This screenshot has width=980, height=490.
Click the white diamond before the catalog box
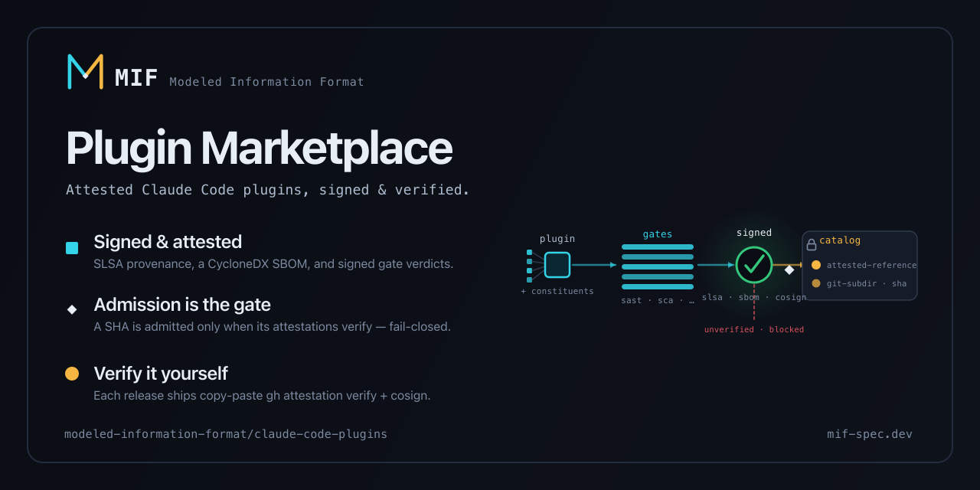[789, 269]
